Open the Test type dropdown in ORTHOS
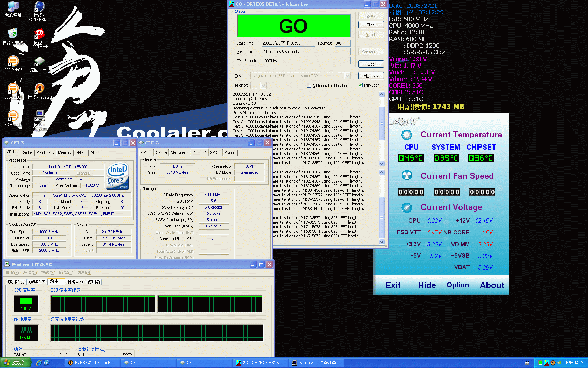This screenshot has height=368, width=588. tap(347, 76)
